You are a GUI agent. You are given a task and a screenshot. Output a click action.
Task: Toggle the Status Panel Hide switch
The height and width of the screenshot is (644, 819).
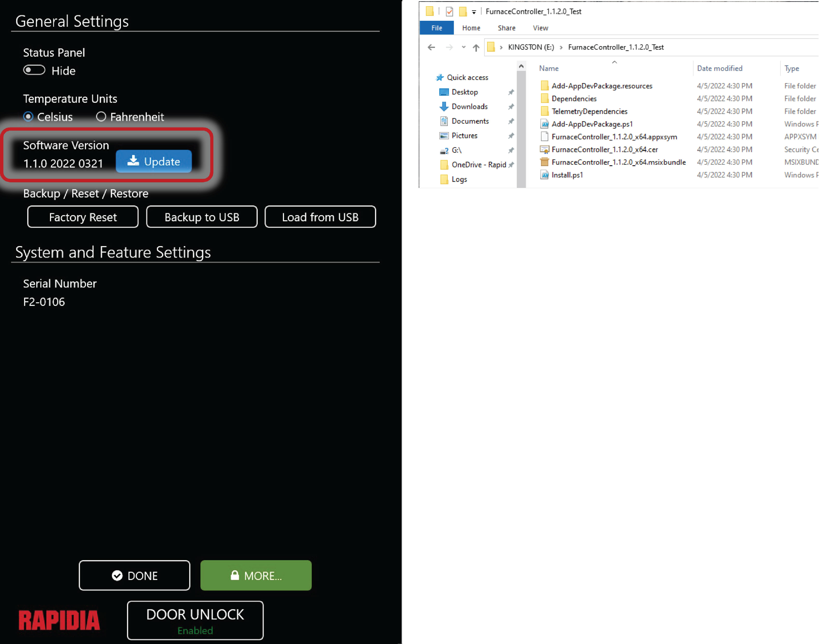[x=34, y=70]
